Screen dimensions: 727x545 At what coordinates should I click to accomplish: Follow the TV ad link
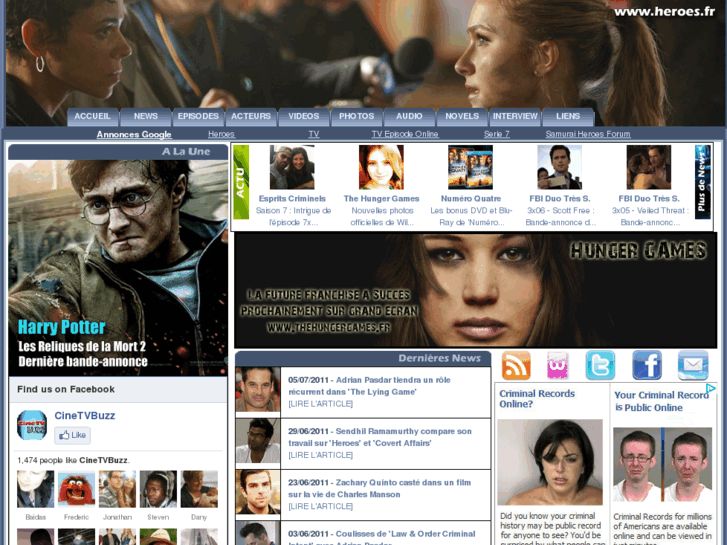click(x=314, y=134)
